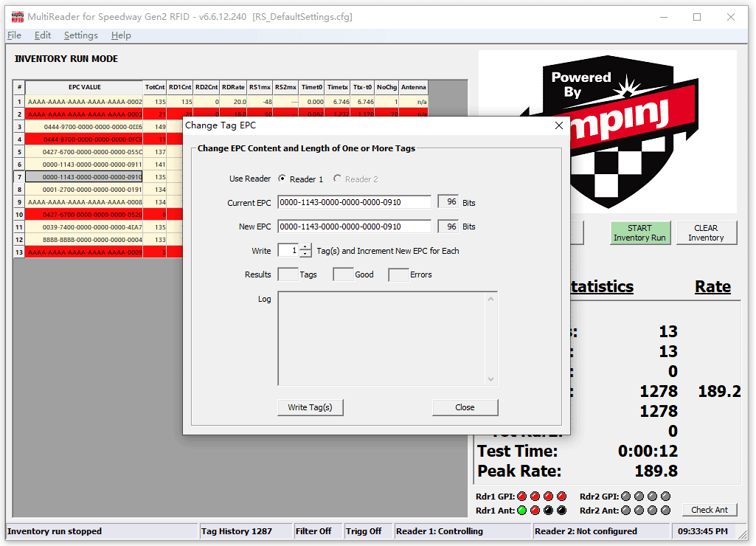The height and width of the screenshot is (546, 756).
Task: Click into the New EPC field
Action: [x=354, y=227]
